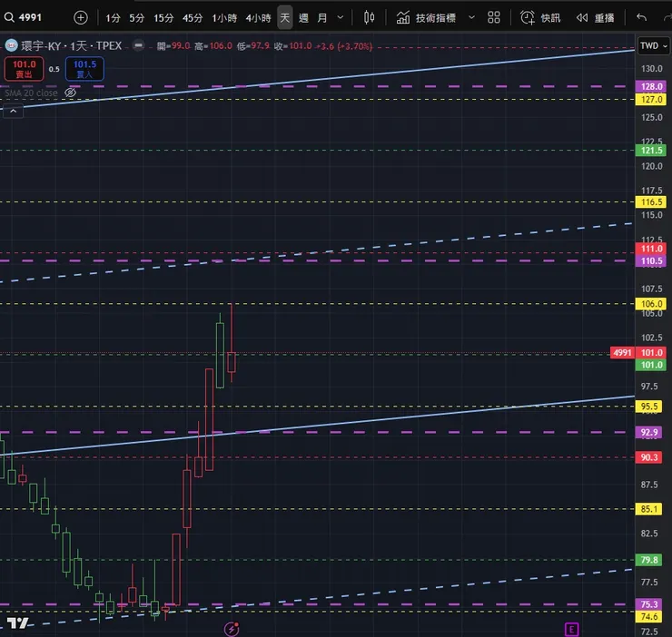The width and height of the screenshot is (672, 637).
Task: Select the 15分 timeframe
Action: (163, 18)
